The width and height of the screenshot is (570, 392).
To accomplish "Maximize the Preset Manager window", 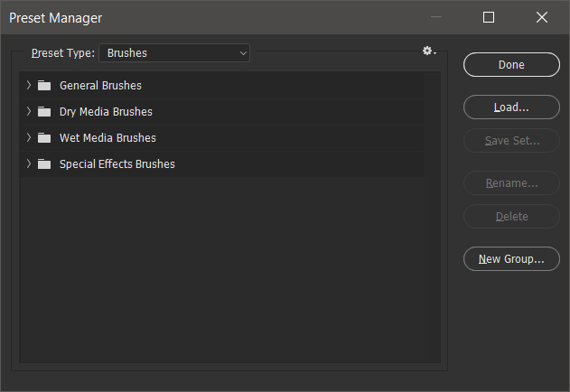I will pos(488,17).
